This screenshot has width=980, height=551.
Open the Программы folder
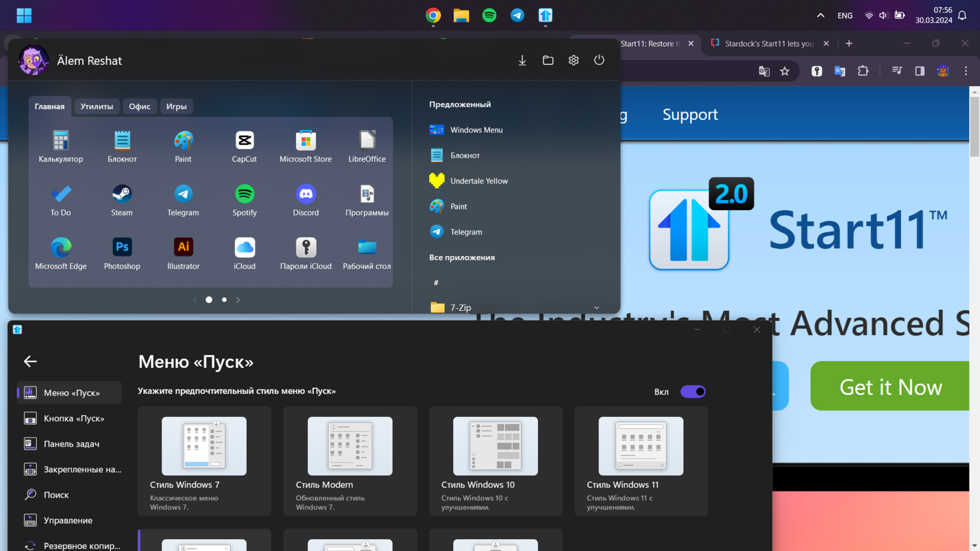pos(367,200)
